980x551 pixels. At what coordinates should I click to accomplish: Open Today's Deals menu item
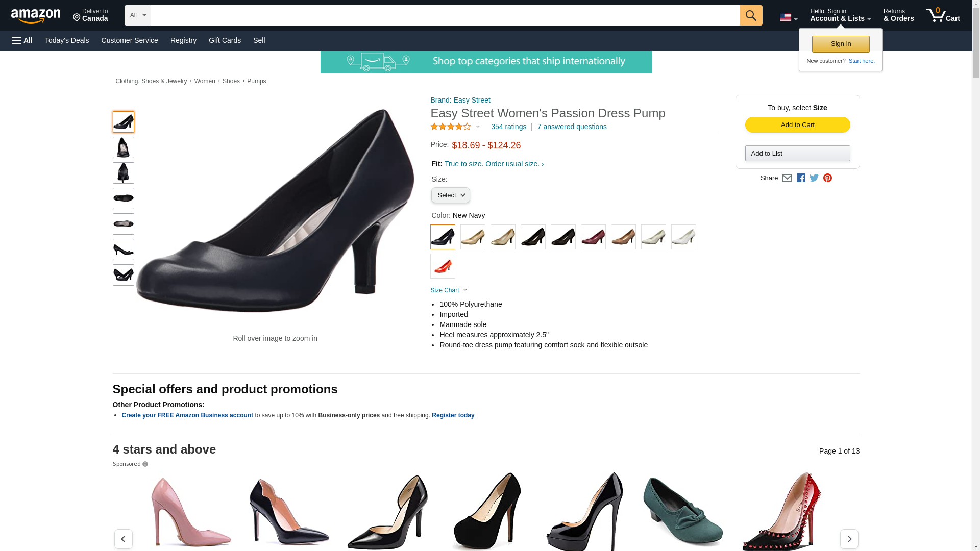coord(67,40)
